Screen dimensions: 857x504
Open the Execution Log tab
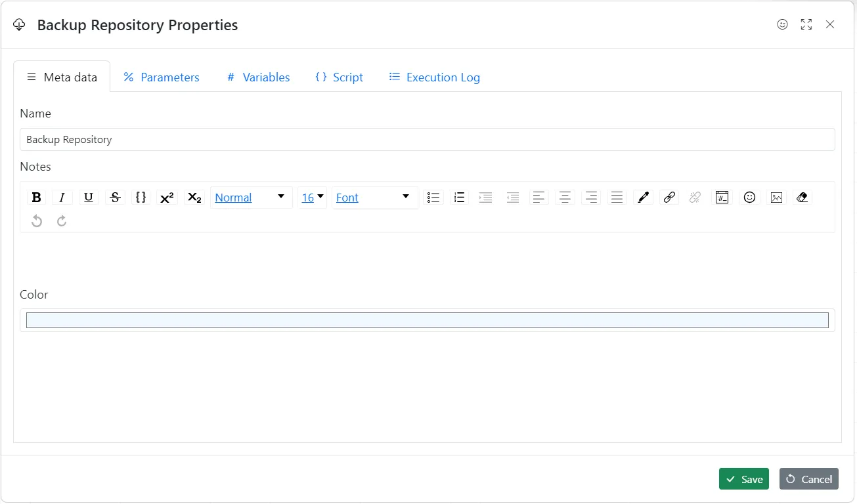coord(434,77)
